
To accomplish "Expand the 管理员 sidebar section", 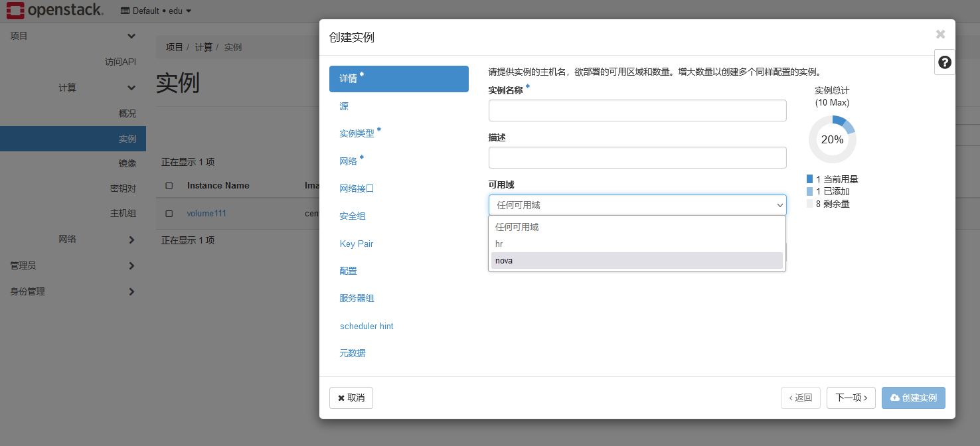I will coord(73,265).
